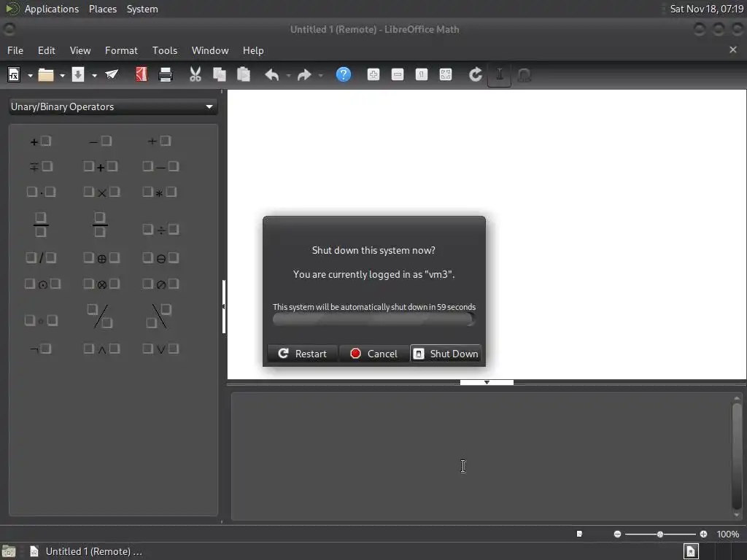The width and height of the screenshot is (747, 560).
Task: Insert the minus sign unary operator
Action: (100, 141)
